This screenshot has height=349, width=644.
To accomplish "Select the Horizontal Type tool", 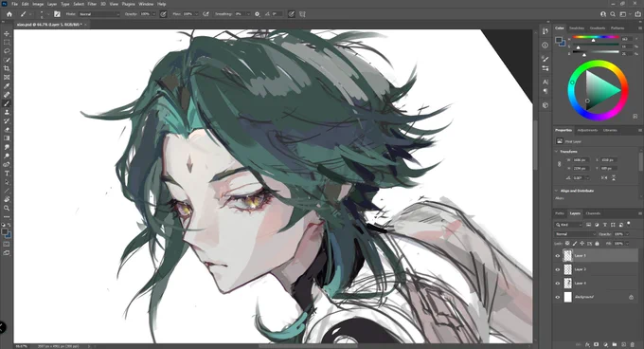I will click(7, 174).
